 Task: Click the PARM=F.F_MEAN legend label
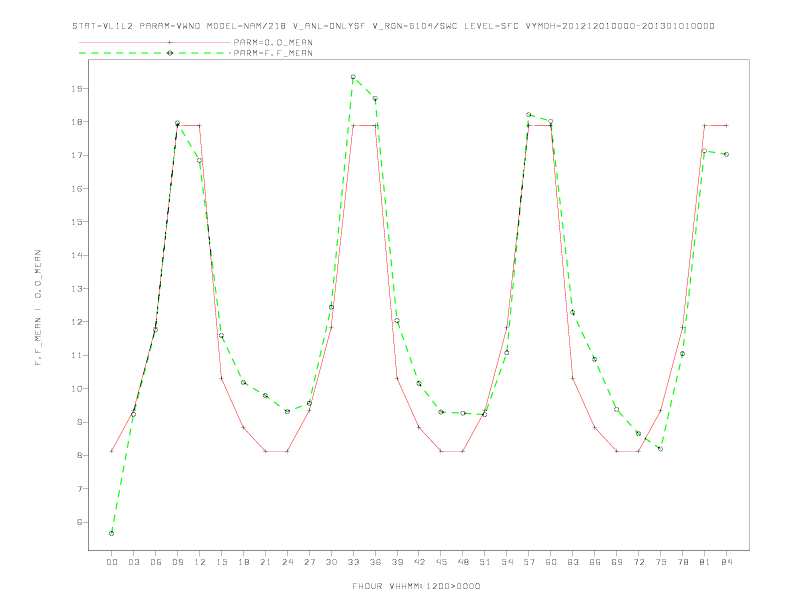(273, 53)
